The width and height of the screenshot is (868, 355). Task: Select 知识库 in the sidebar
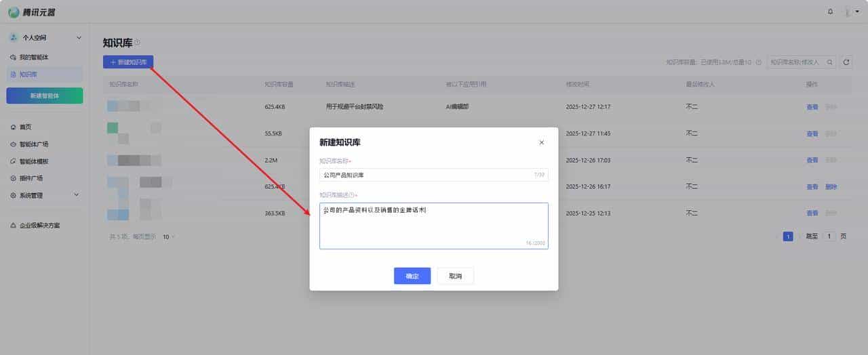(x=45, y=75)
